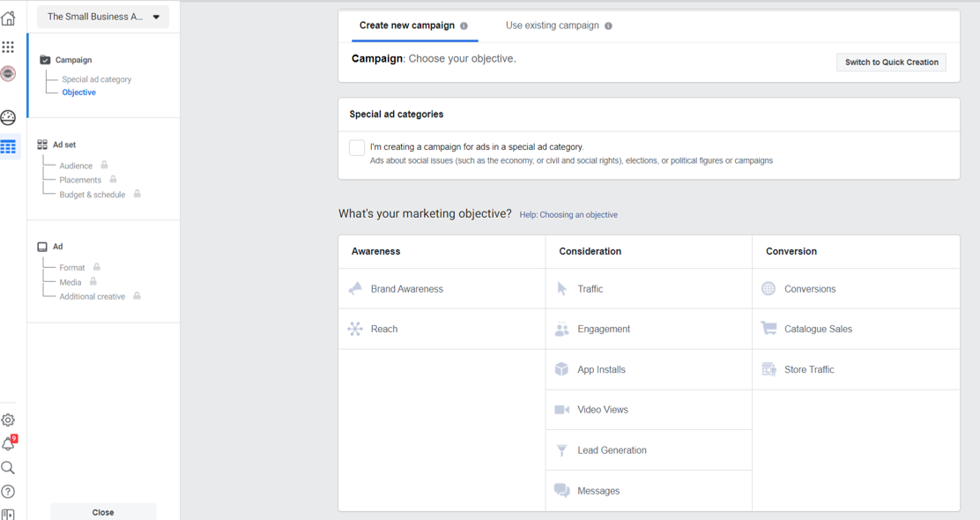Screen dimensions: 980x520
Task: Click the Brand Awareness megaphone icon
Action: click(356, 288)
